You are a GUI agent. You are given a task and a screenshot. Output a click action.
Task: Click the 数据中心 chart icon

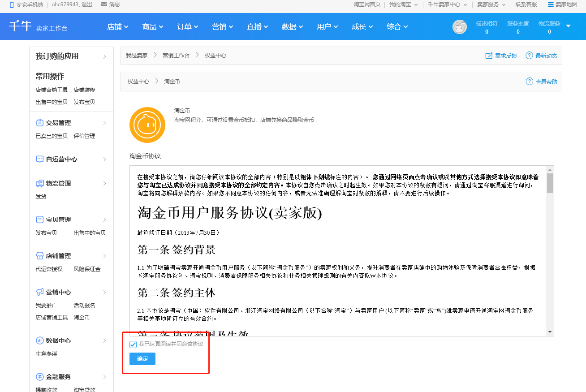(39, 340)
